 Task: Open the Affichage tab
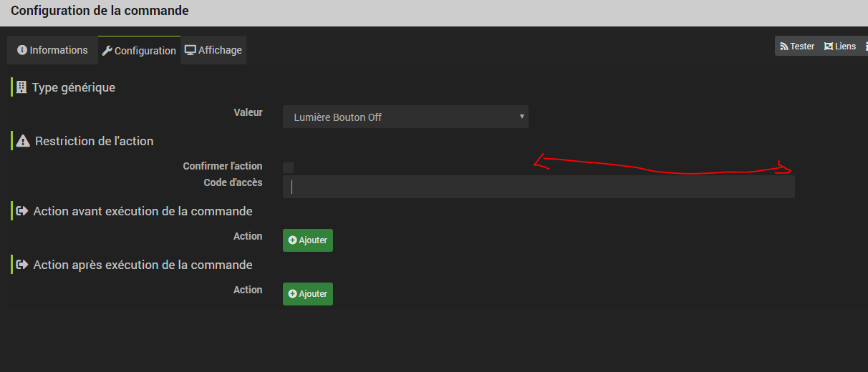click(213, 50)
